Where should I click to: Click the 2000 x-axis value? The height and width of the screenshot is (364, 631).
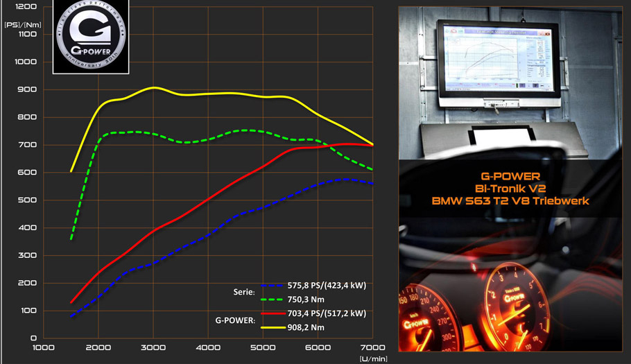click(x=98, y=347)
